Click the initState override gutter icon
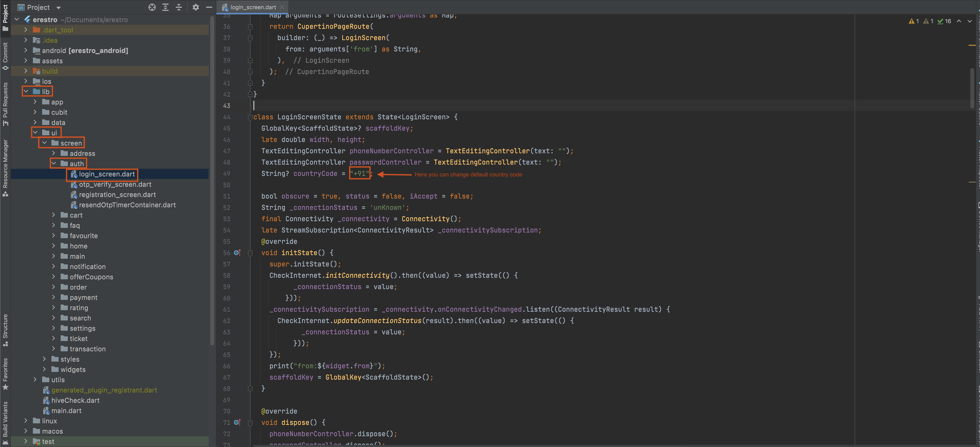980x447 pixels. [x=237, y=253]
